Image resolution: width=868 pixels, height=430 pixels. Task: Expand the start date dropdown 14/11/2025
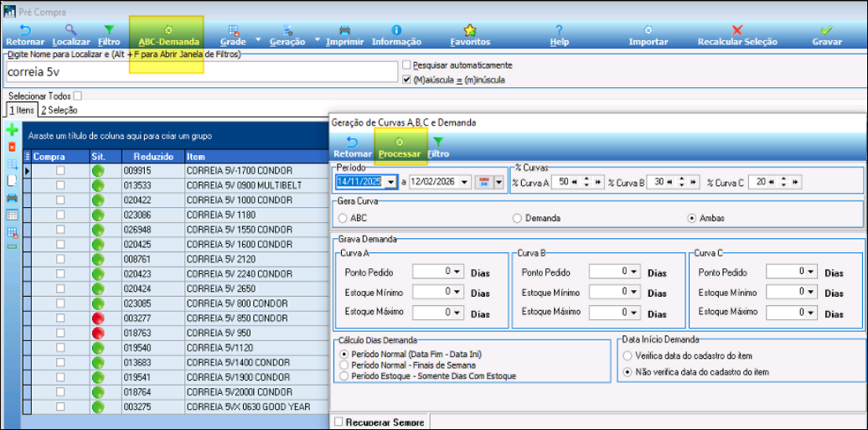[x=391, y=182]
